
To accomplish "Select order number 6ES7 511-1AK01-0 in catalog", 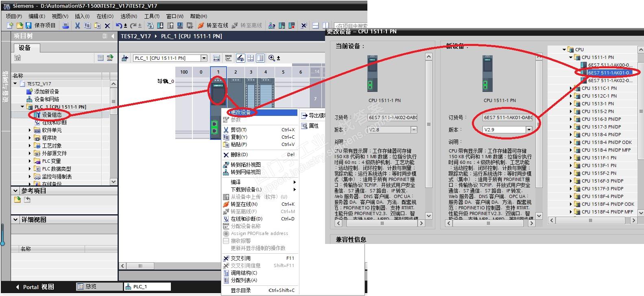I will point(610,73).
